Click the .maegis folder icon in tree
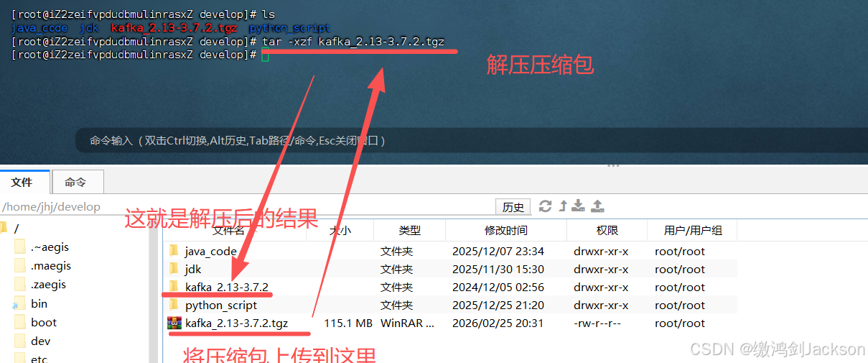The image size is (868, 363). click(x=19, y=265)
